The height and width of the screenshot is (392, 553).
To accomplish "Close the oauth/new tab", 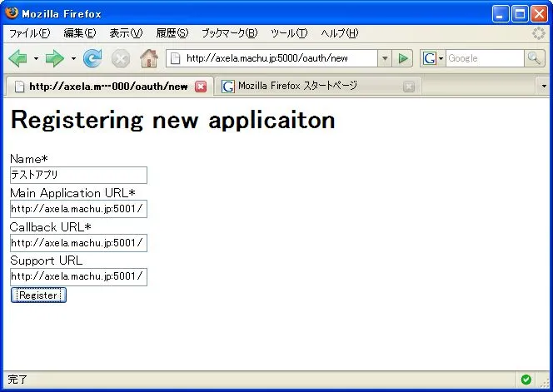I will (201, 87).
